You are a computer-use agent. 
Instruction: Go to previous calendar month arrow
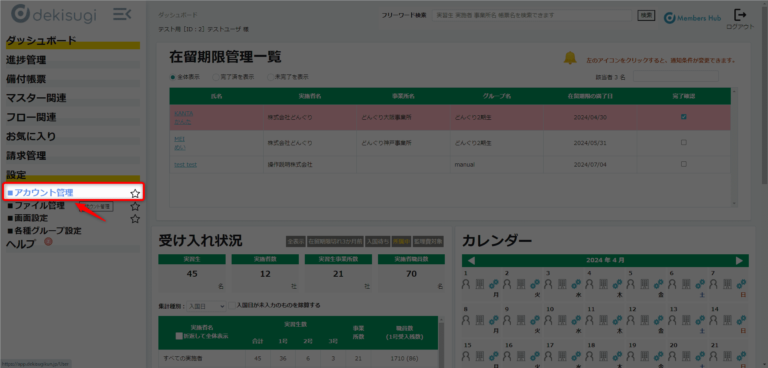(x=472, y=261)
